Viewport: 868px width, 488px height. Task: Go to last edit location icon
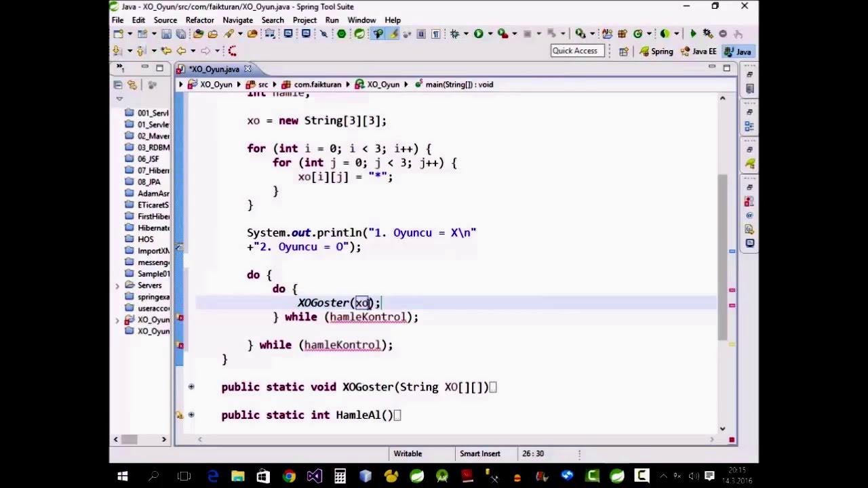[x=166, y=51]
